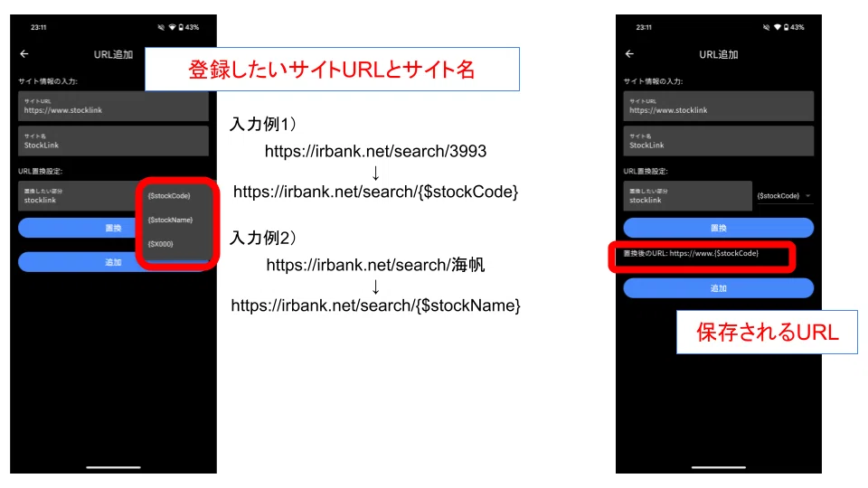The image size is (868, 488).
Task: Tap 追加 button in right phone
Action: (x=718, y=288)
